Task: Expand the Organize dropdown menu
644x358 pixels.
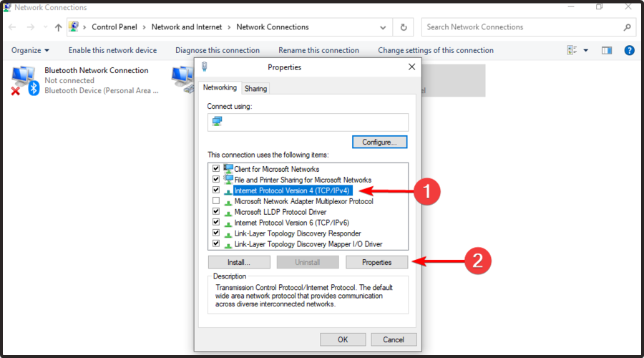Action: (x=30, y=50)
